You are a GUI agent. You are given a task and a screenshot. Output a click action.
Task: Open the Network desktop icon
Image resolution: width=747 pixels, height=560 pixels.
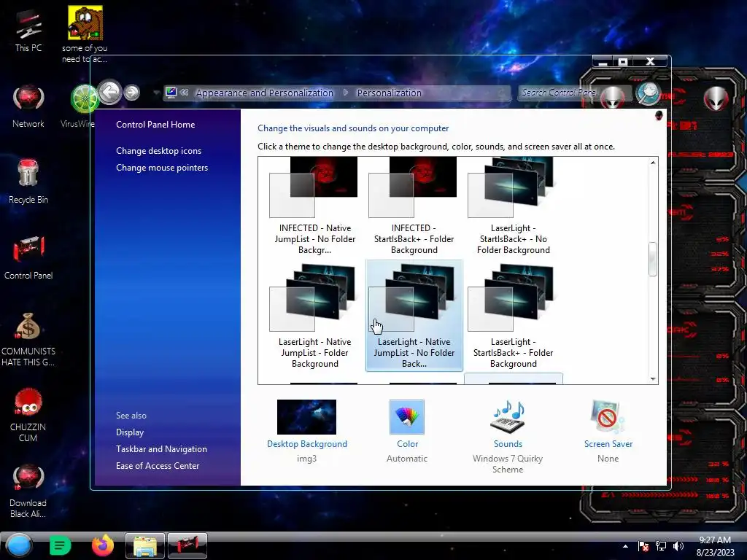pos(28,106)
